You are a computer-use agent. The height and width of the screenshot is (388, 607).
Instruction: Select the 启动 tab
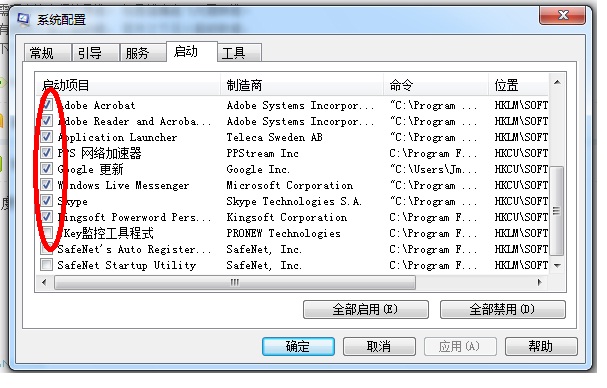click(192, 52)
